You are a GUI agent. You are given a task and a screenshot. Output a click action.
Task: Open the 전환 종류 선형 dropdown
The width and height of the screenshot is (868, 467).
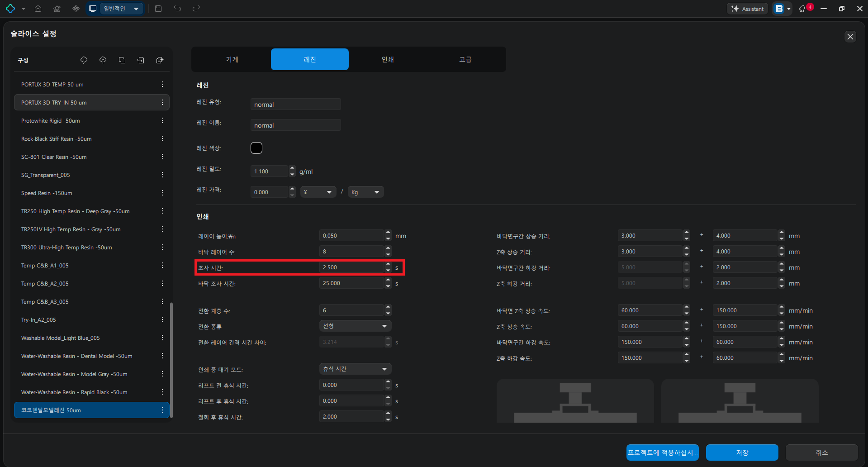[356, 326]
